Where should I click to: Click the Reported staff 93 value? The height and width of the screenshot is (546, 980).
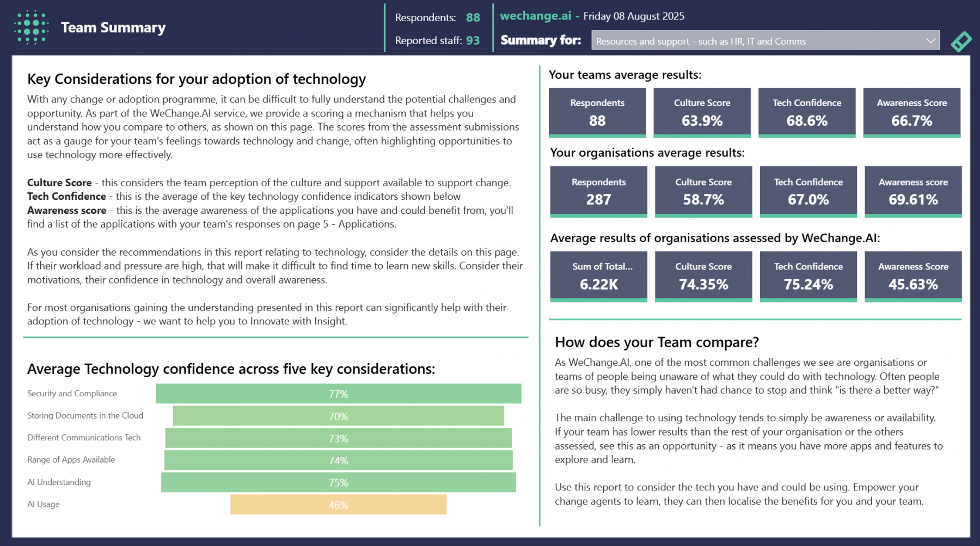(473, 40)
